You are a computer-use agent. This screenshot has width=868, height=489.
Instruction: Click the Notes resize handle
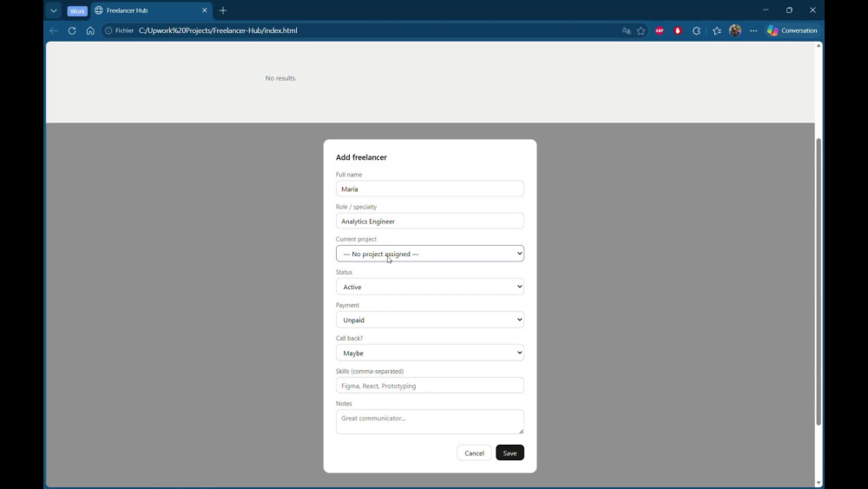[x=521, y=431]
